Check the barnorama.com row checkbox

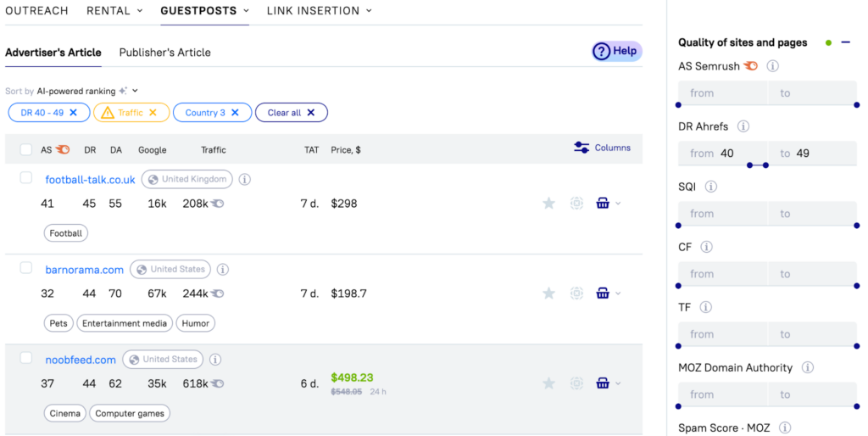click(x=26, y=268)
